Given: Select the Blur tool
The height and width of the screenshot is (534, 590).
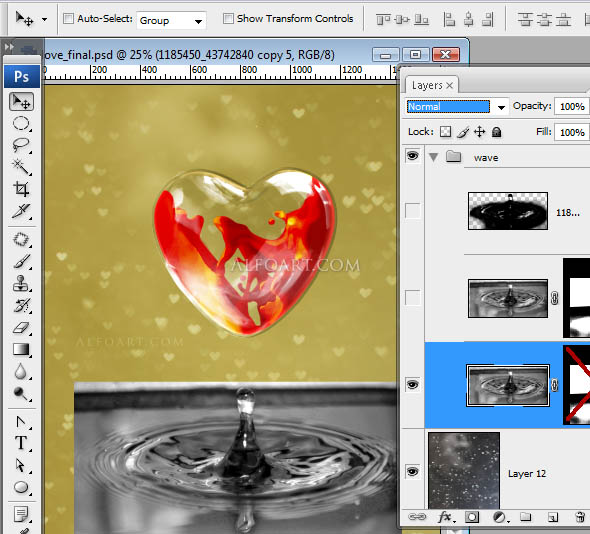Looking at the screenshot, I should coord(21,371).
